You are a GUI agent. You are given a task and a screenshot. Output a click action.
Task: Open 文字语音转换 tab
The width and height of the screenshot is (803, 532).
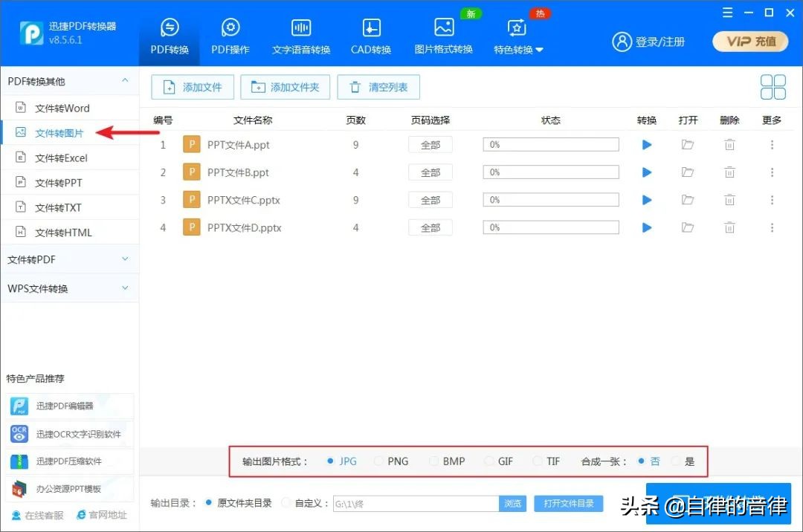coord(301,36)
